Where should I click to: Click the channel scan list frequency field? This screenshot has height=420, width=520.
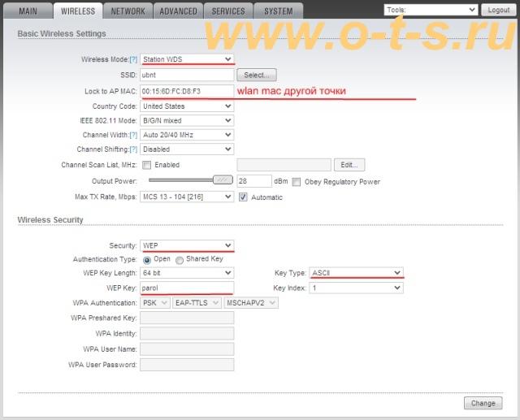point(284,165)
